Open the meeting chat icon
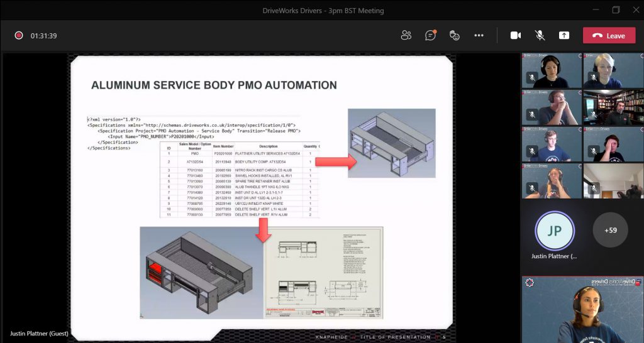 (x=430, y=35)
